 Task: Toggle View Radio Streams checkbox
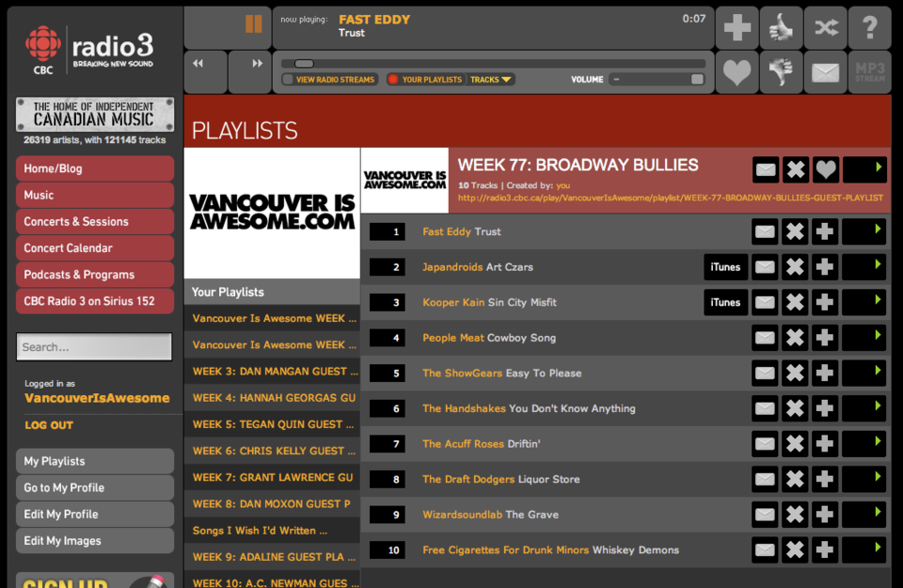click(288, 79)
